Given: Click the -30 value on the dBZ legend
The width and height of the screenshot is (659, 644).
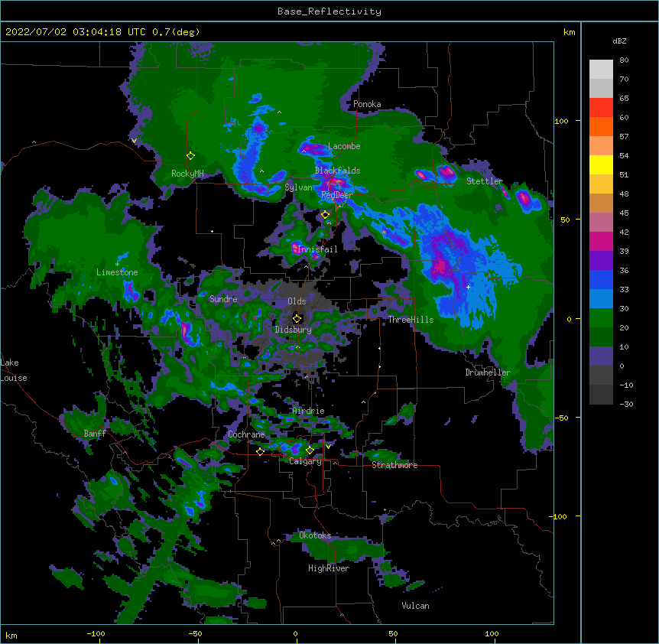Looking at the screenshot, I should tap(626, 405).
